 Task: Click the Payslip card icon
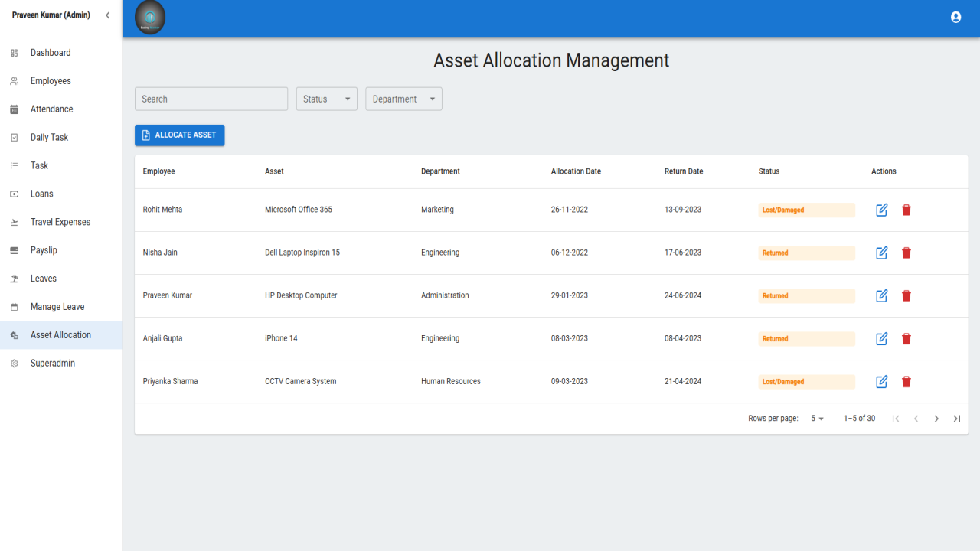pos(14,250)
